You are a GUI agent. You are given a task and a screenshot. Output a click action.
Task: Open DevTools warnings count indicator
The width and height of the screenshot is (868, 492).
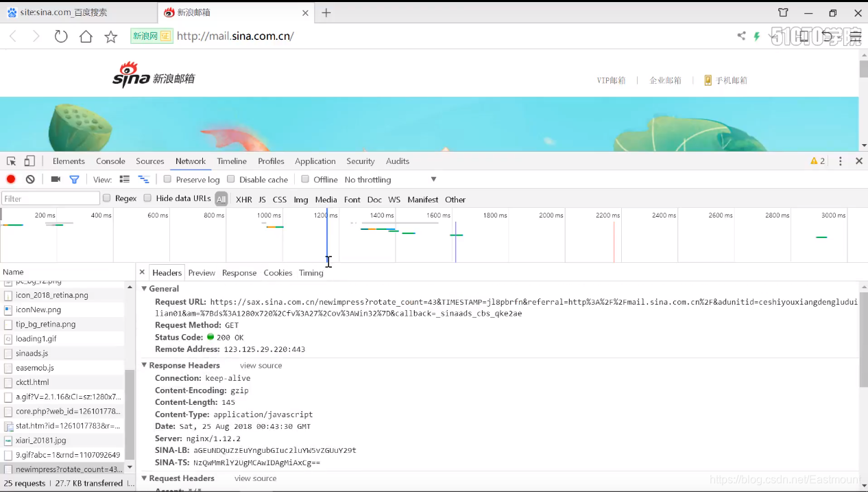(817, 161)
